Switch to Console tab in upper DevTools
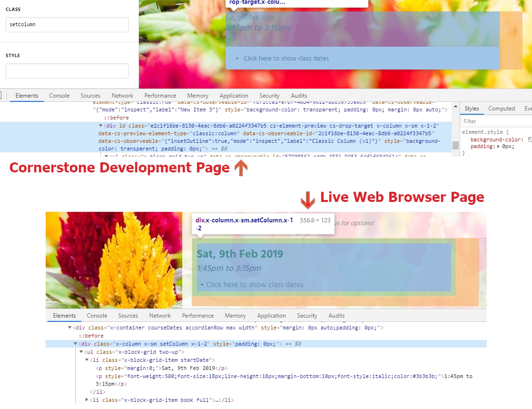 point(59,96)
